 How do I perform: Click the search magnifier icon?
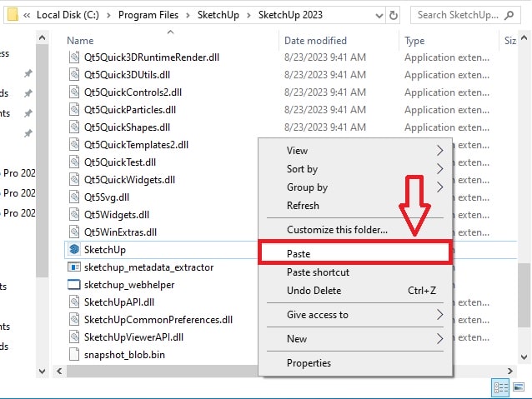tap(509, 15)
